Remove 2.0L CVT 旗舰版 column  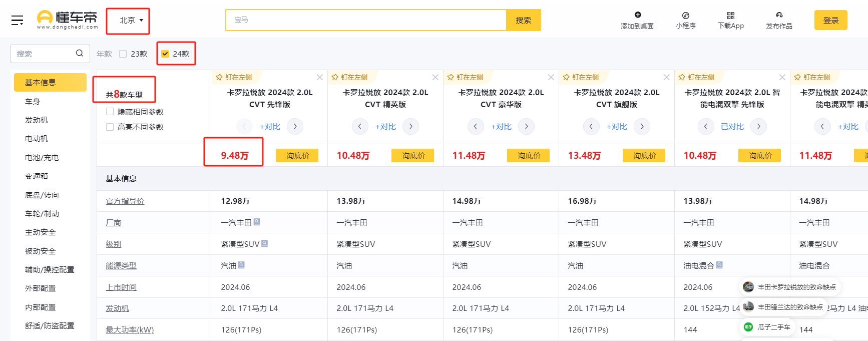pos(667,77)
